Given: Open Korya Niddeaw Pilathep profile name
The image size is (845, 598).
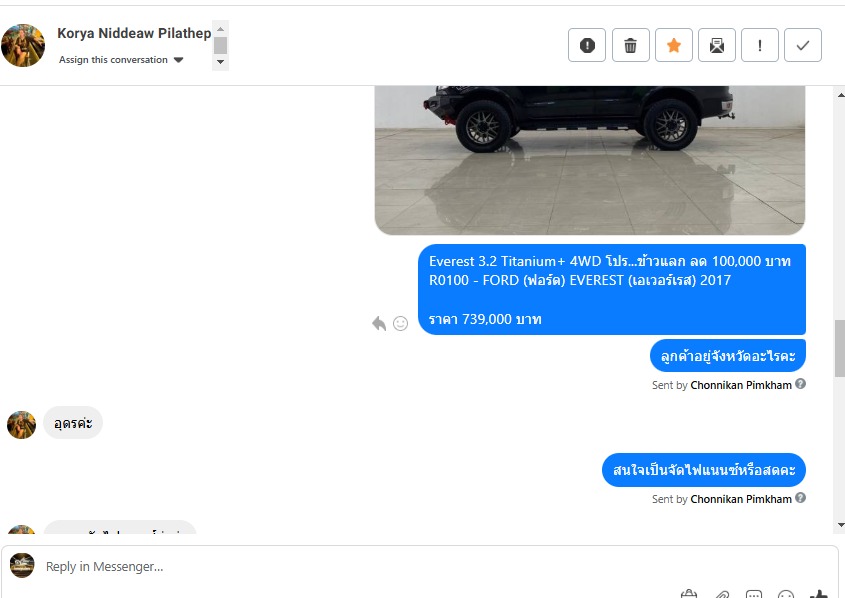Looking at the screenshot, I should click(x=134, y=33).
